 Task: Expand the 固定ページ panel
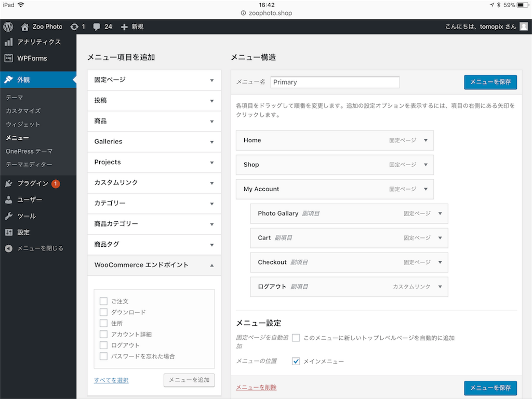pyautogui.click(x=154, y=80)
